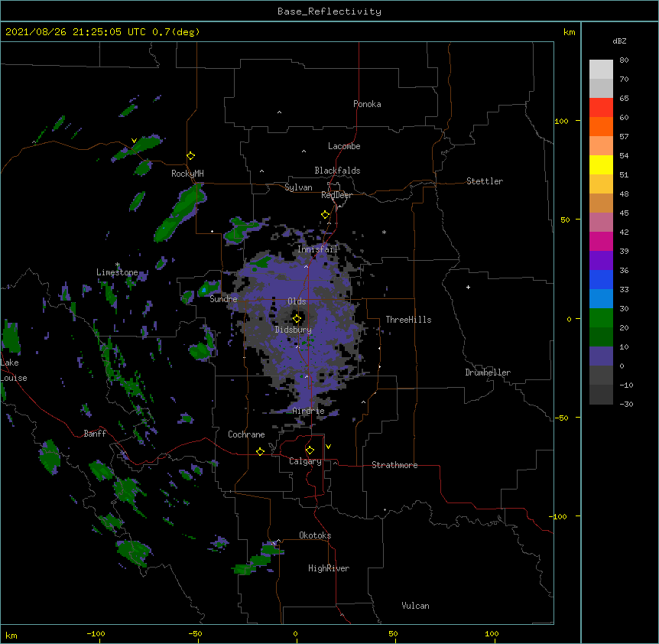Click the Innisfail city label
The image size is (659, 644).
click(x=317, y=249)
